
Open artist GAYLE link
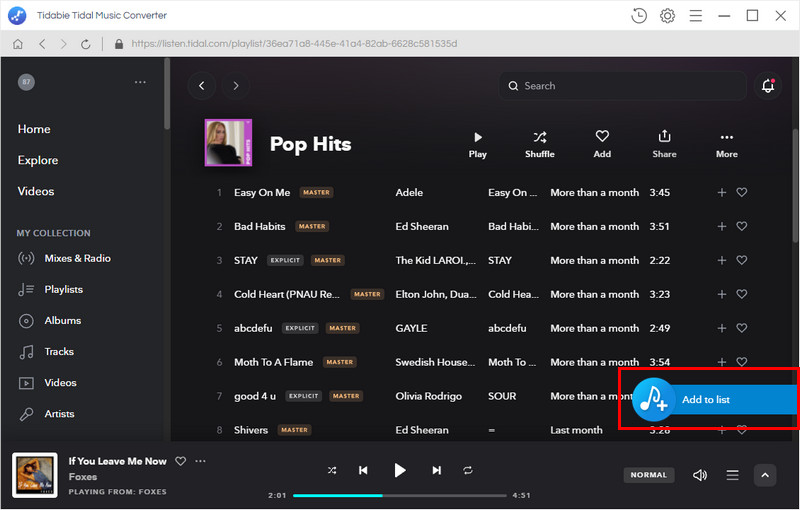point(411,328)
